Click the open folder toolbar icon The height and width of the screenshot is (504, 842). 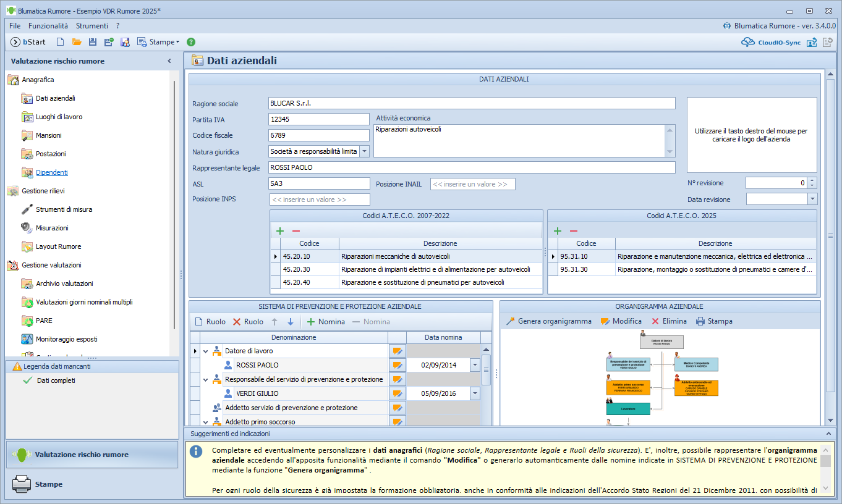click(77, 42)
